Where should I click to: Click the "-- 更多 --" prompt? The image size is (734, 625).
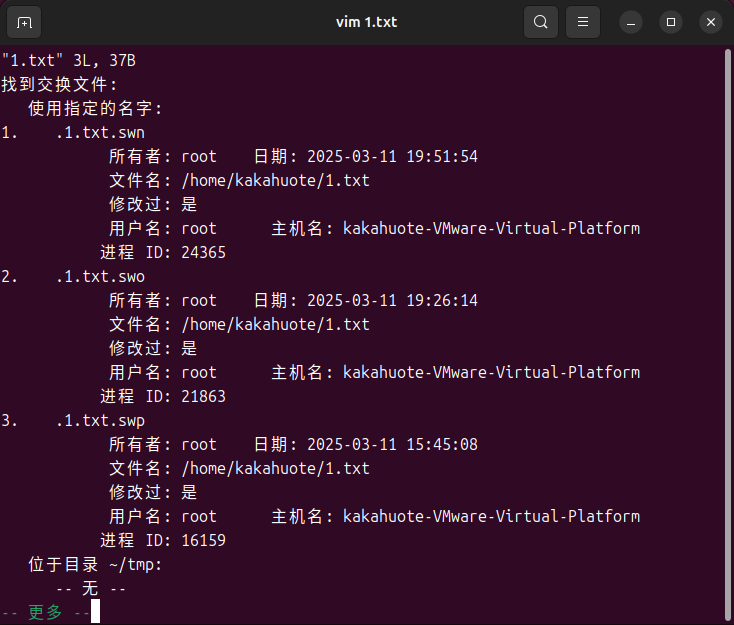46,612
